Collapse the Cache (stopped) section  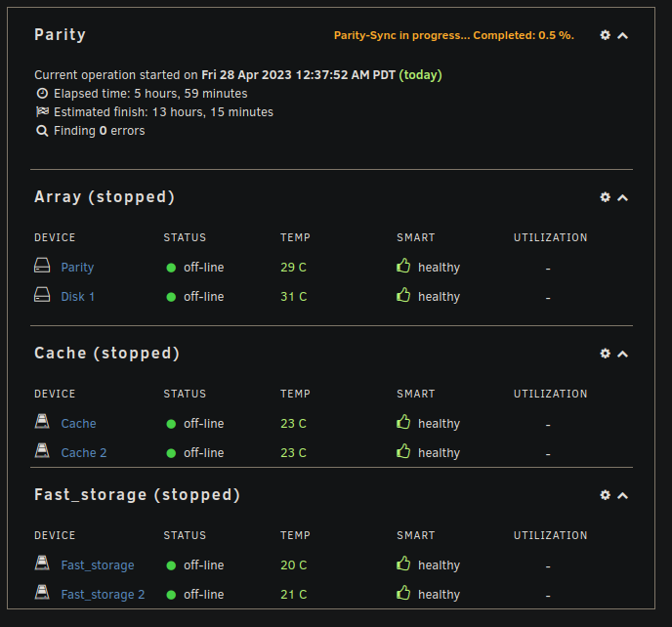pyautogui.click(x=622, y=355)
